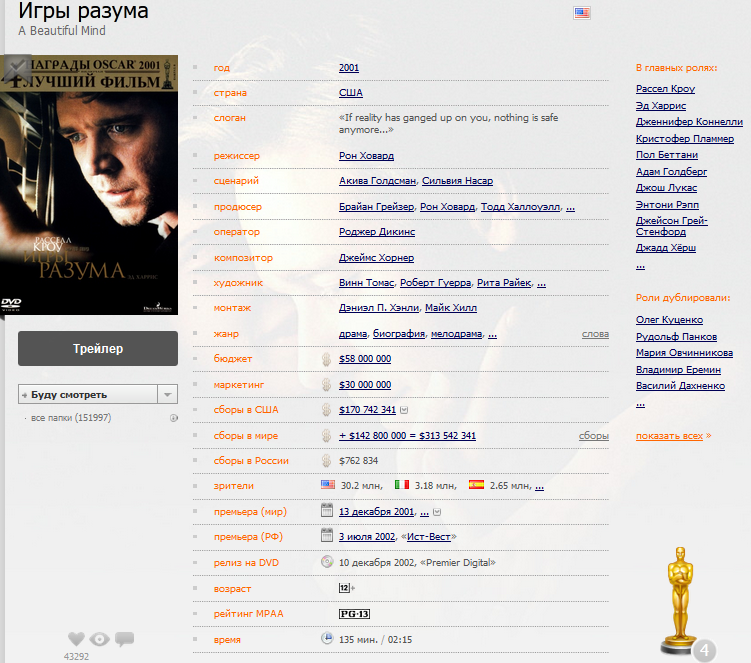Click the Буду смотреть button label
Viewport: 751px width, 663px height.
click(x=69, y=395)
